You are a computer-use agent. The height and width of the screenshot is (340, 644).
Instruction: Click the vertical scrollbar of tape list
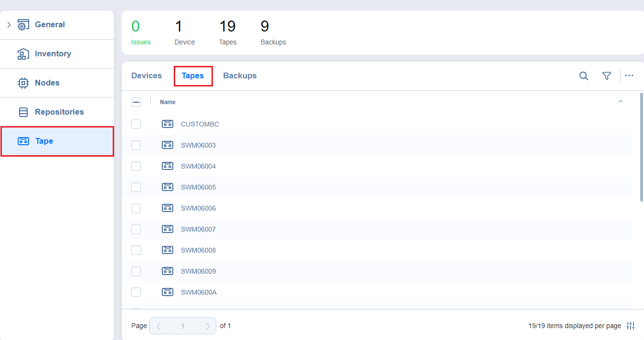point(641,148)
